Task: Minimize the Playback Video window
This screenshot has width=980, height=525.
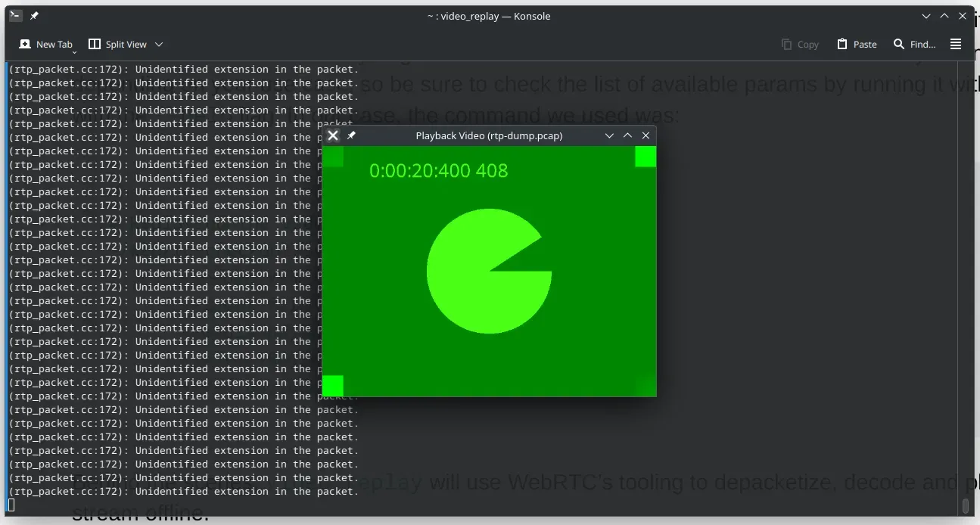Action: [x=609, y=135]
